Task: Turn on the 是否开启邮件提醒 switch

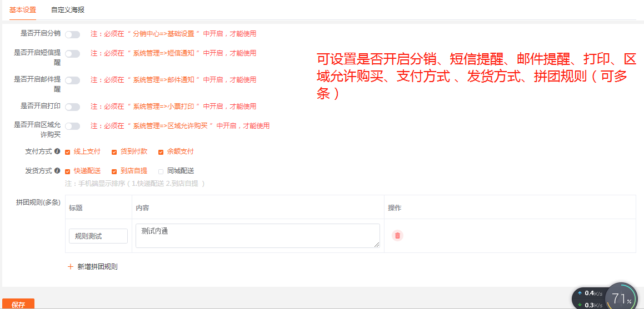Action: click(72, 80)
